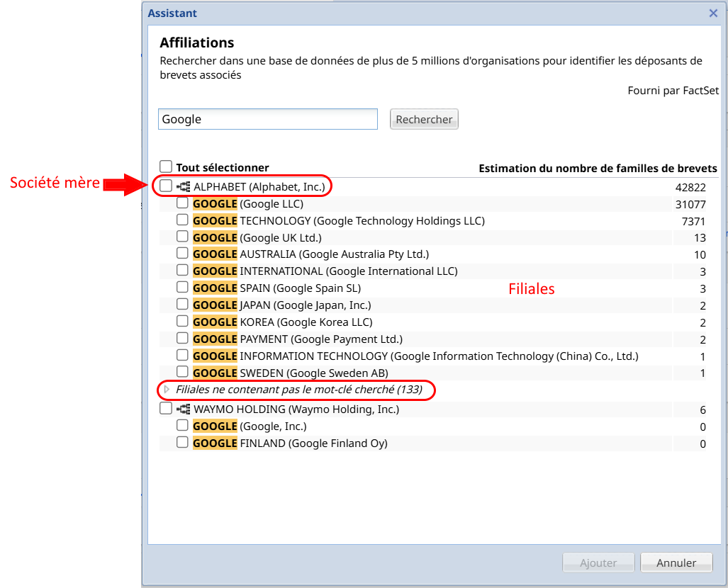
Task: Select the Google Payment Ltd. checkbox
Action: click(x=182, y=338)
